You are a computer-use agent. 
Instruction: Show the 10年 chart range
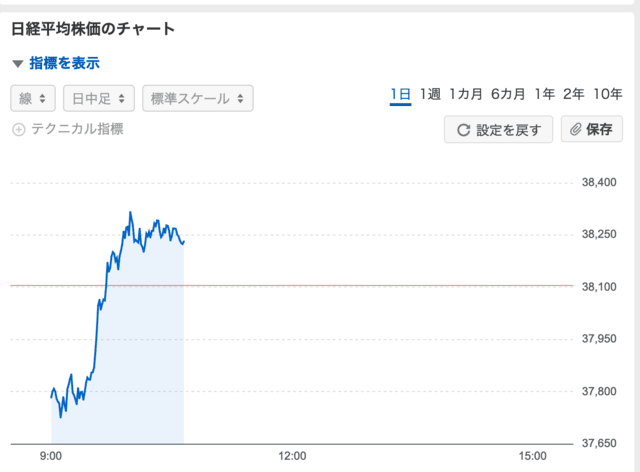point(608,94)
